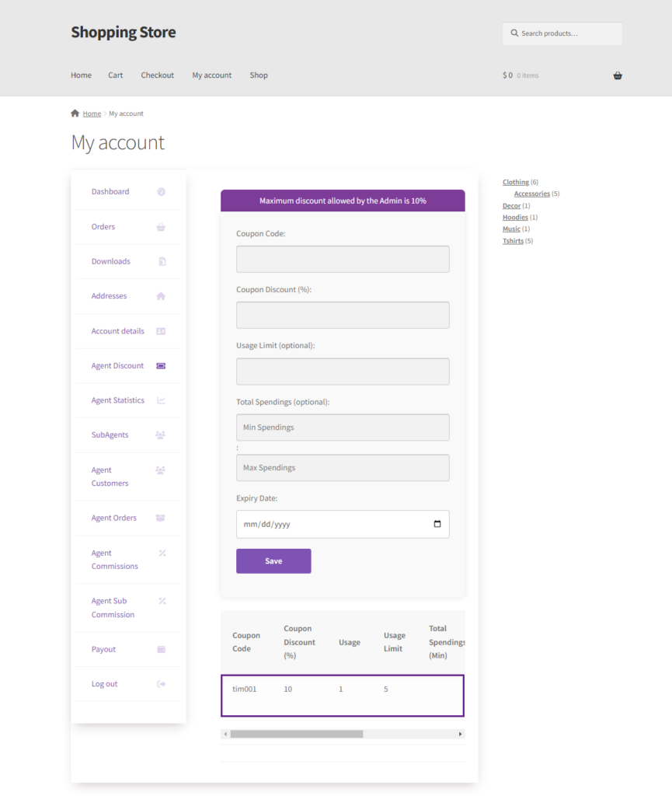
Task: Focus the Min Spendings input field
Action: point(343,427)
